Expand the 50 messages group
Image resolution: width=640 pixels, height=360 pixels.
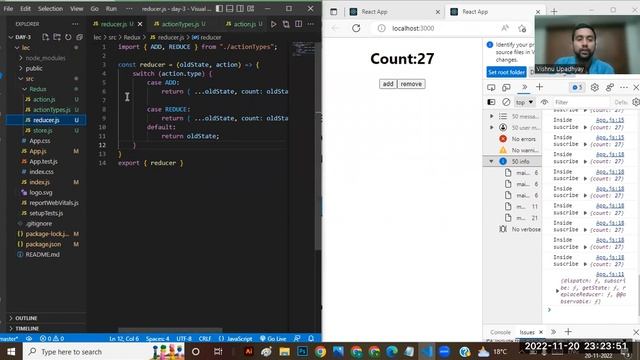click(491, 116)
